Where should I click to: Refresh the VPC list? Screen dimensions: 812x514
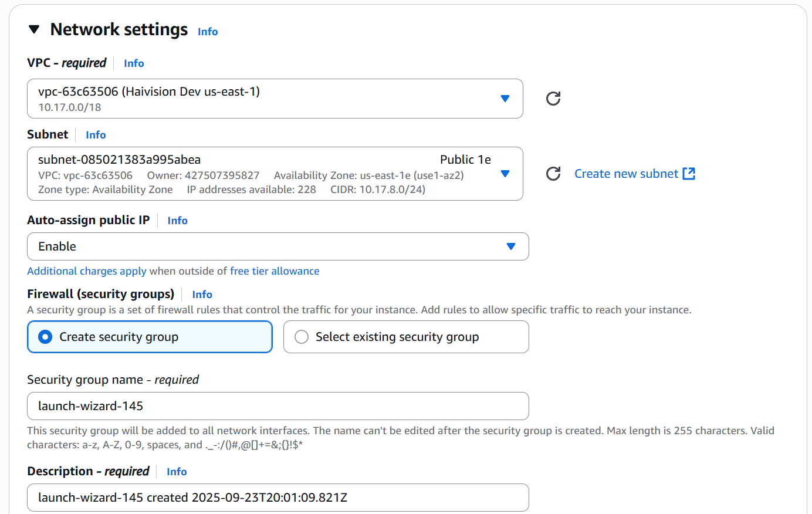(x=552, y=99)
